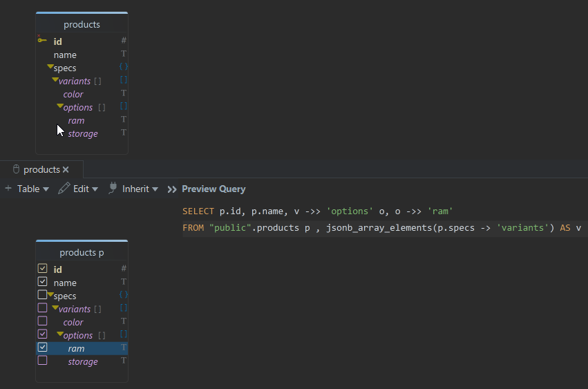Select color row in products p table
Viewport: 588px width, 389px height.
point(82,322)
